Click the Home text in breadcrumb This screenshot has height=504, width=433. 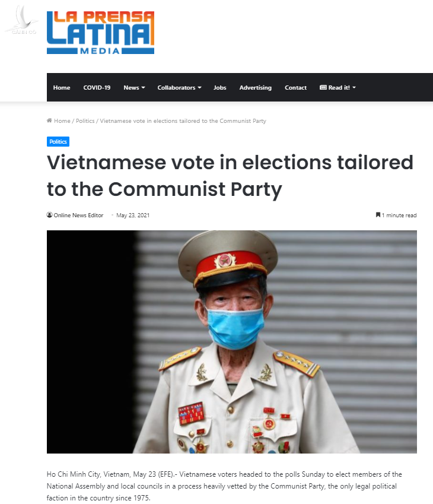62,121
